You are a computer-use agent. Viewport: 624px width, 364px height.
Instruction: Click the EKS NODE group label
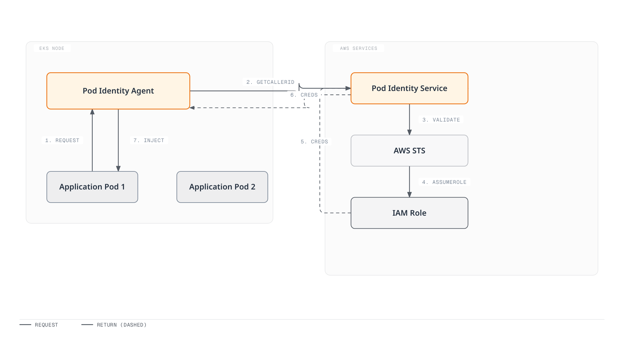click(52, 48)
